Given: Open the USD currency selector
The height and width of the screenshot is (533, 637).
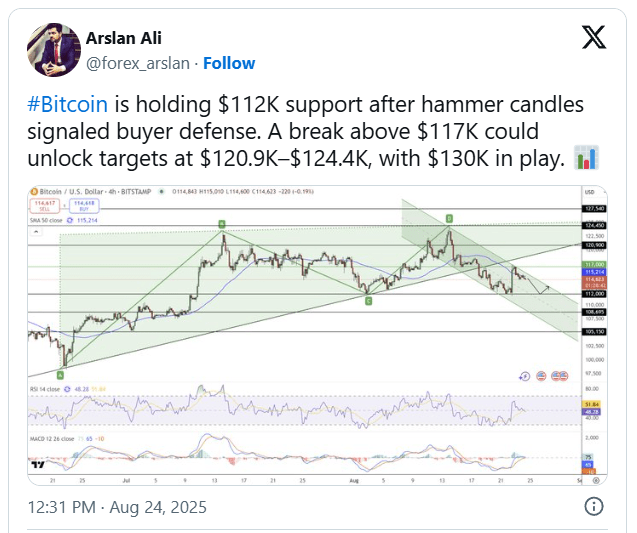Looking at the screenshot, I should [x=589, y=192].
